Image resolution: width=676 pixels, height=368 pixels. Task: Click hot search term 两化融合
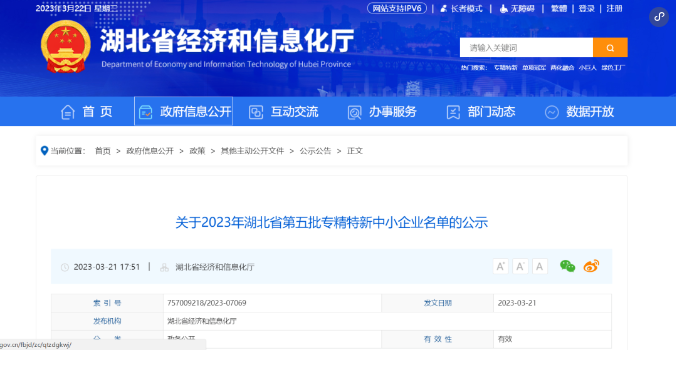coord(562,68)
